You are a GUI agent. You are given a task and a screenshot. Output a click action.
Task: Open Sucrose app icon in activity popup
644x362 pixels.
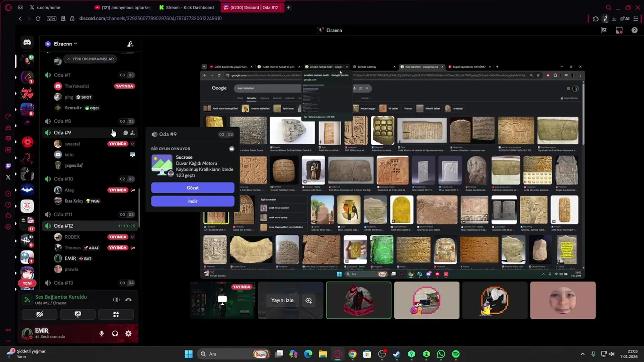162,165
